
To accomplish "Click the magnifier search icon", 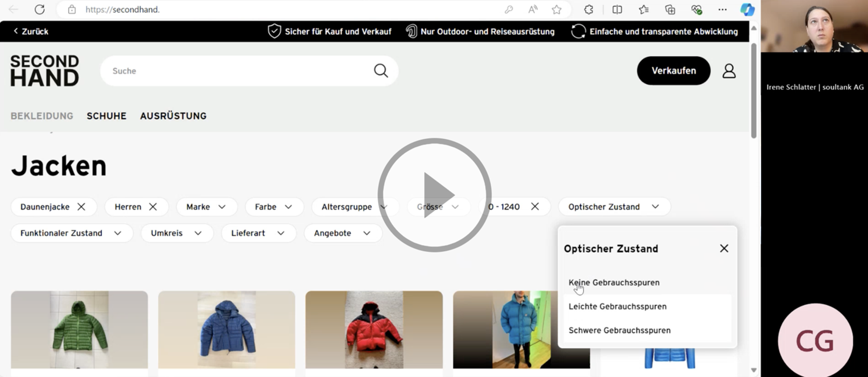I will [381, 70].
